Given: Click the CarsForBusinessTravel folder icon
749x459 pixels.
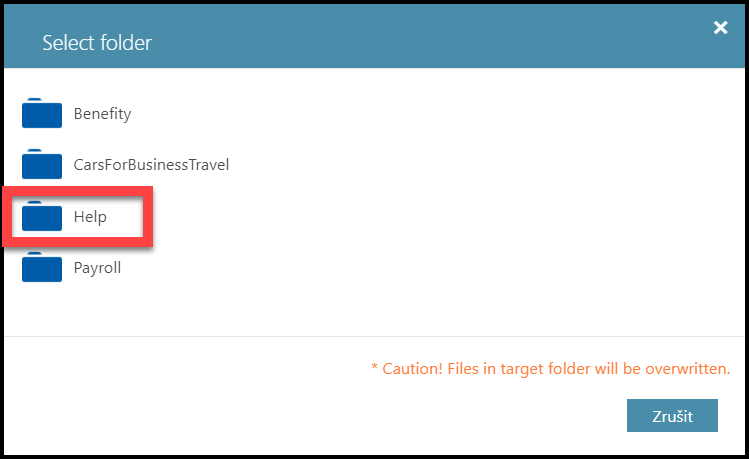Looking at the screenshot, I should [42, 165].
